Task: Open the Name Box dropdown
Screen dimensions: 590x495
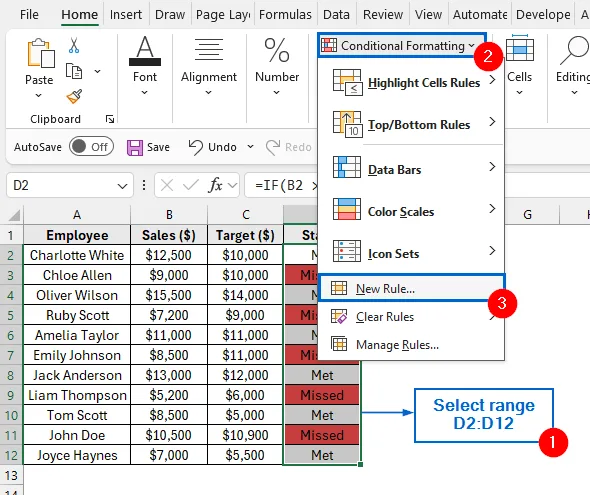Action: point(122,186)
